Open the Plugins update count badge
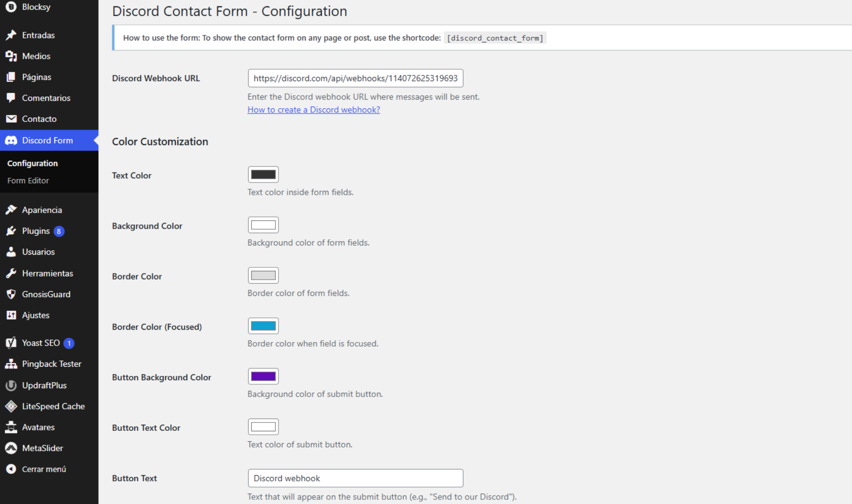This screenshot has width=852, height=504. (59, 231)
